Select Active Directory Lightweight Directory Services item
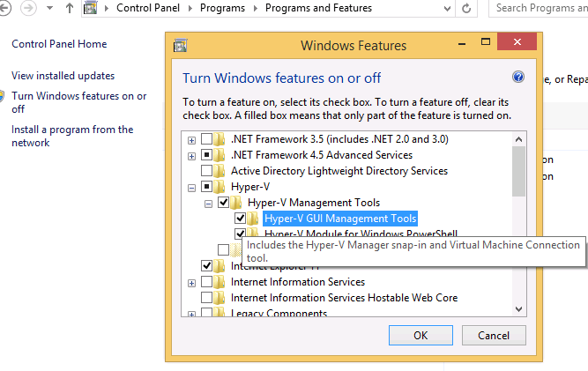The height and width of the screenshot is (371, 588). [x=339, y=171]
